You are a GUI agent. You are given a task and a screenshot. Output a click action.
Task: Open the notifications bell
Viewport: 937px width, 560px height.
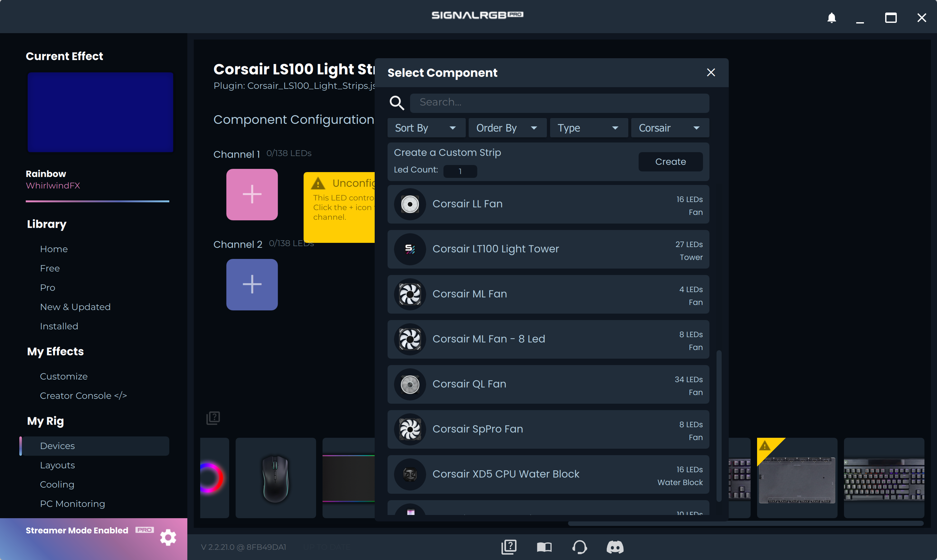coord(831,17)
